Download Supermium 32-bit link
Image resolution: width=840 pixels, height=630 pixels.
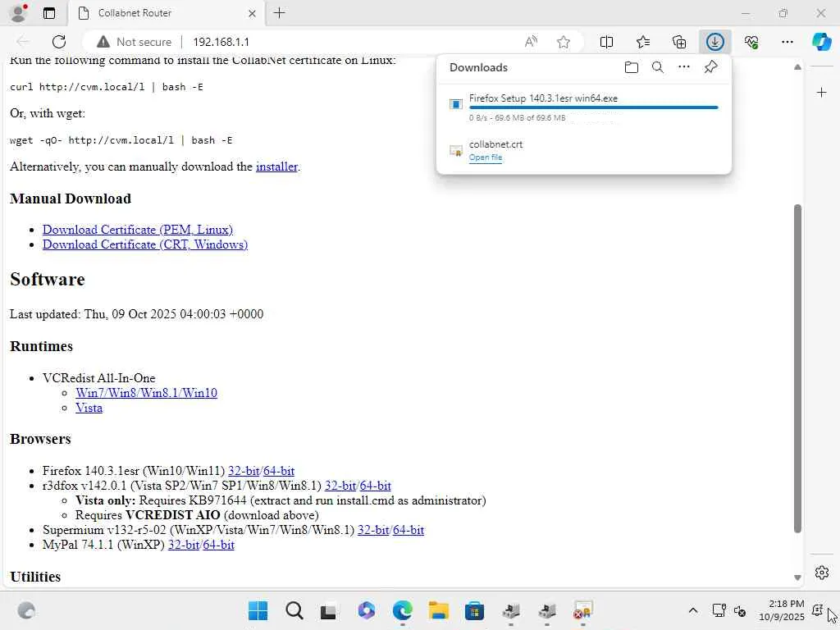click(x=373, y=530)
